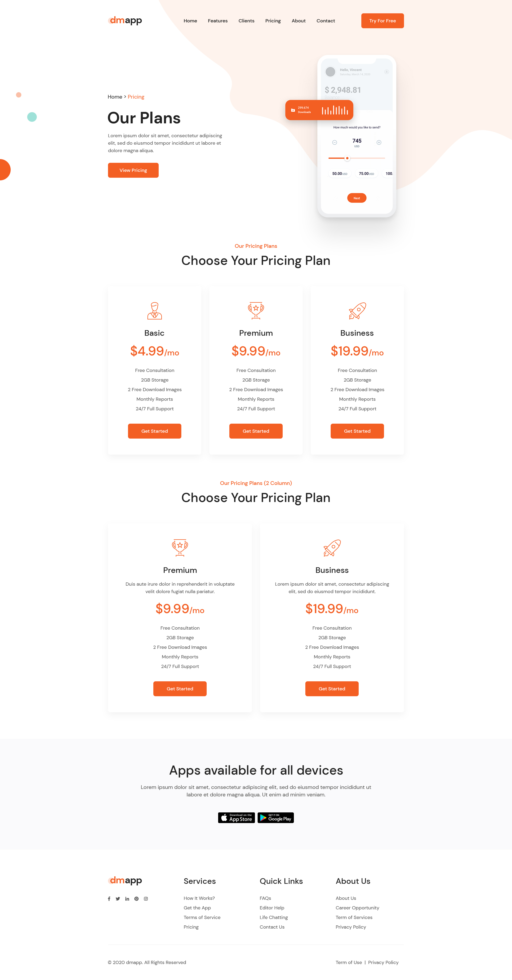Click the minus icon beside 745 USD
Image resolution: width=512 pixels, height=980 pixels.
click(335, 142)
